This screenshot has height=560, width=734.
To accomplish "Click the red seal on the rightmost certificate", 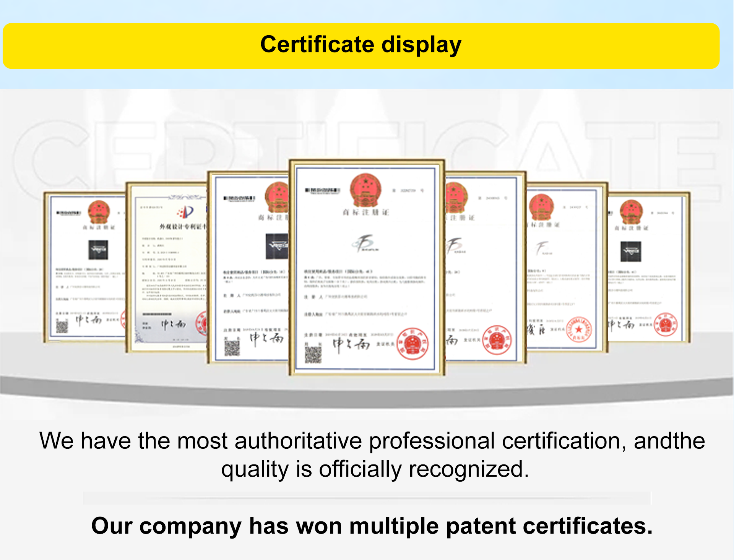I will pyautogui.click(x=666, y=325).
